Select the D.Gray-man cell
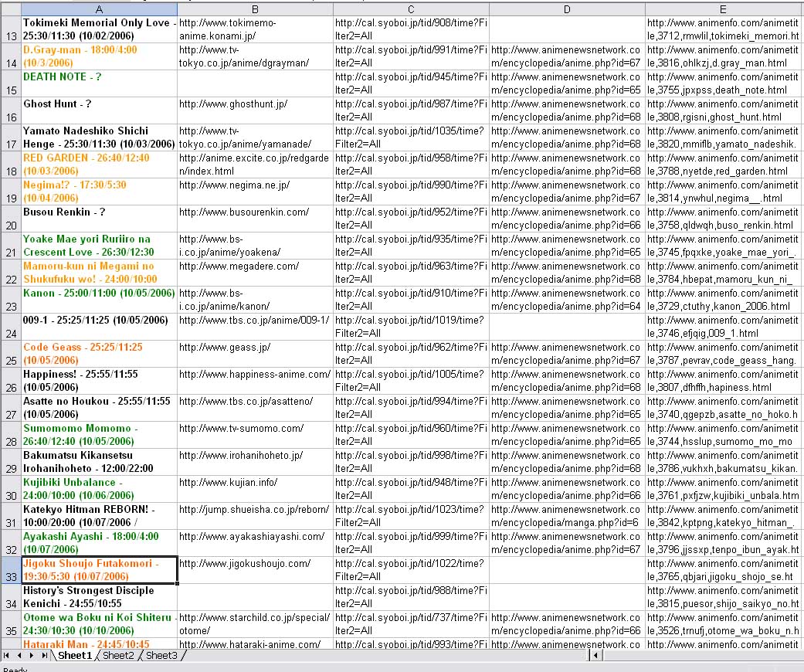The height and width of the screenshot is (672, 804). click(99, 56)
